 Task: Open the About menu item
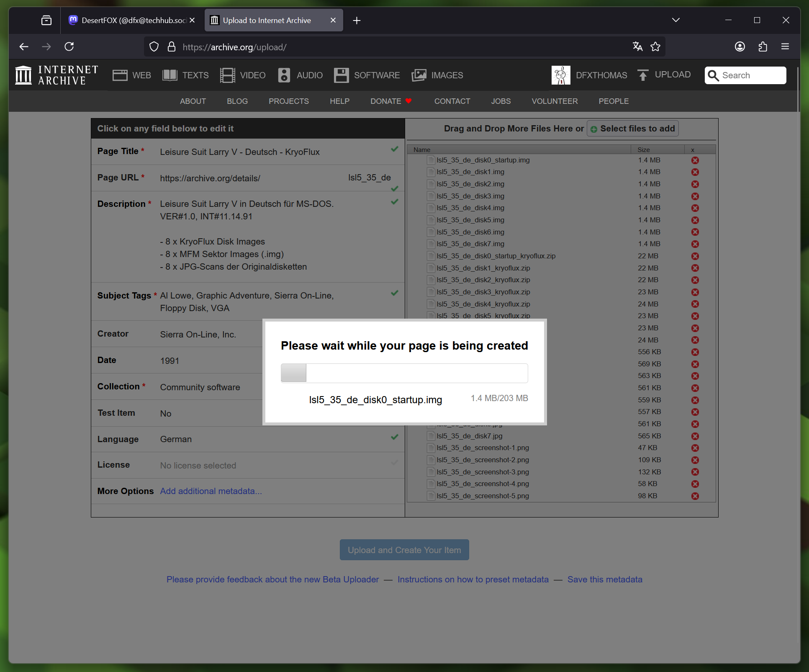193,101
